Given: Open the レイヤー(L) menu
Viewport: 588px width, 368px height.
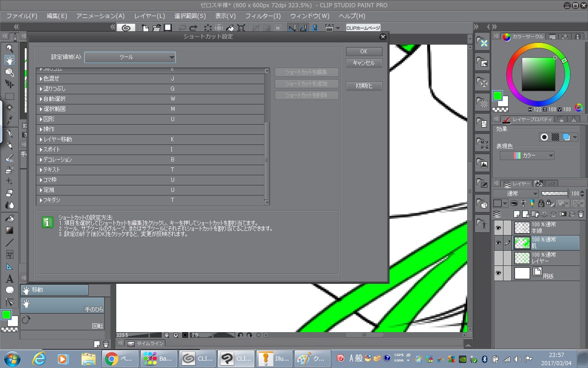Looking at the screenshot, I should (x=149, y=16).
